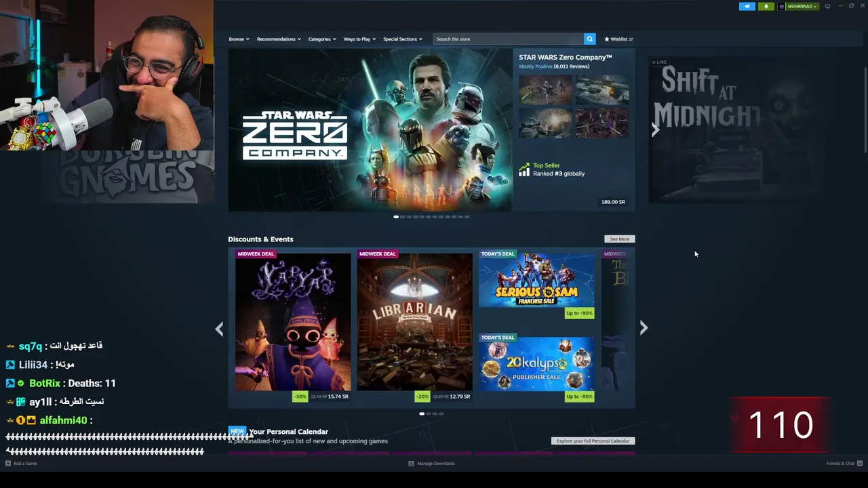
Task: Expand the Ways to Play menu
Action: pos(359,39)
